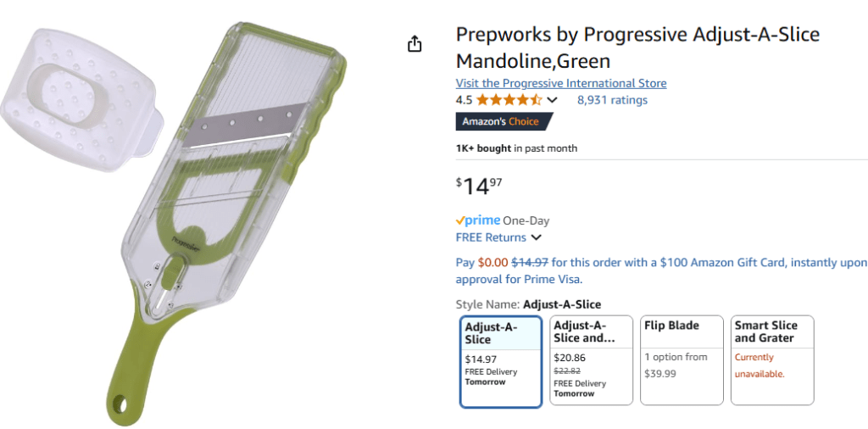Select the Adjust-A-Slice $14.97 style option
The height and width of the screenshot is (429, 868).
501,361
